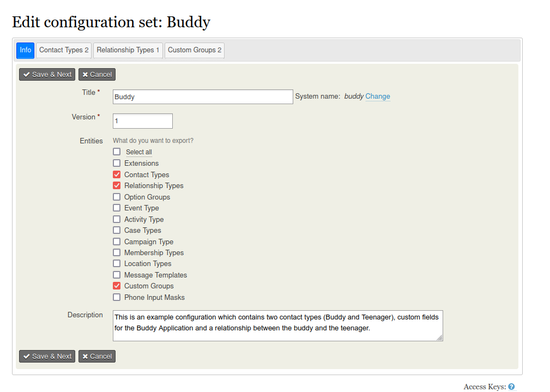Open the Relationship Types 1 tab
Image resolution: width=550 pixels, height=392 pixels.
click(128, 50)
